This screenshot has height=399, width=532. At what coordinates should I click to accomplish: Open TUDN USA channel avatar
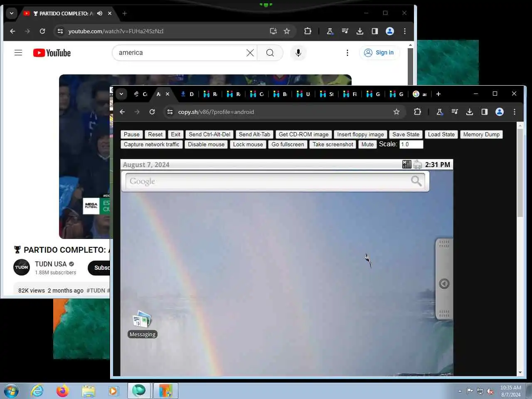(x=22, y=267)
